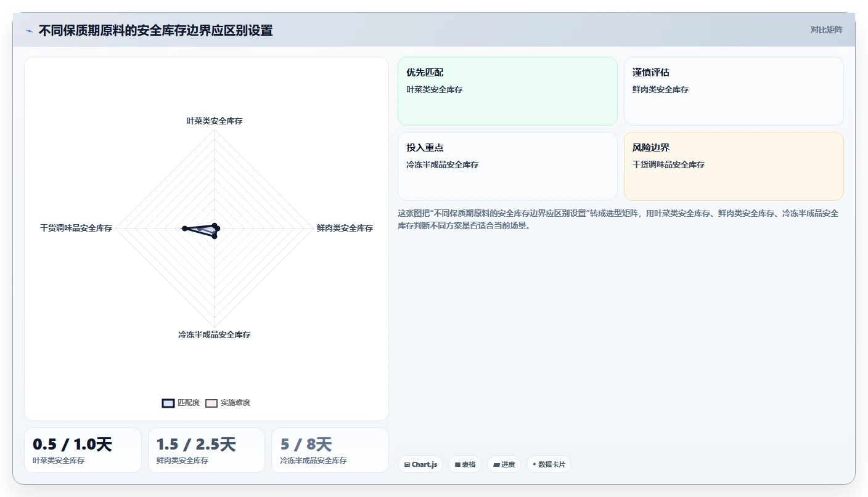Toggle the 匹配度 legend color box
Screen dimensions: 868x497
168,403
